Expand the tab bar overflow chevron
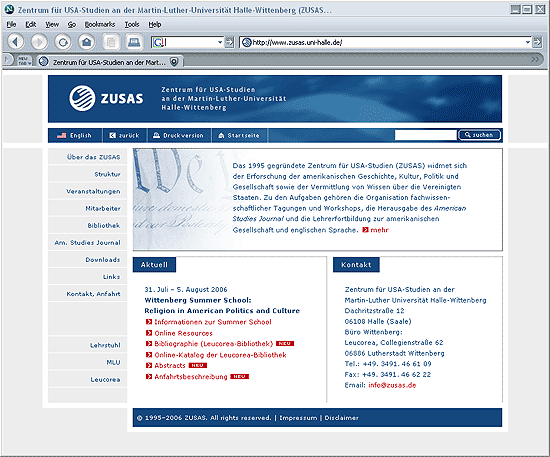Viewport: 550px width, 457px height. coord(535,60)
